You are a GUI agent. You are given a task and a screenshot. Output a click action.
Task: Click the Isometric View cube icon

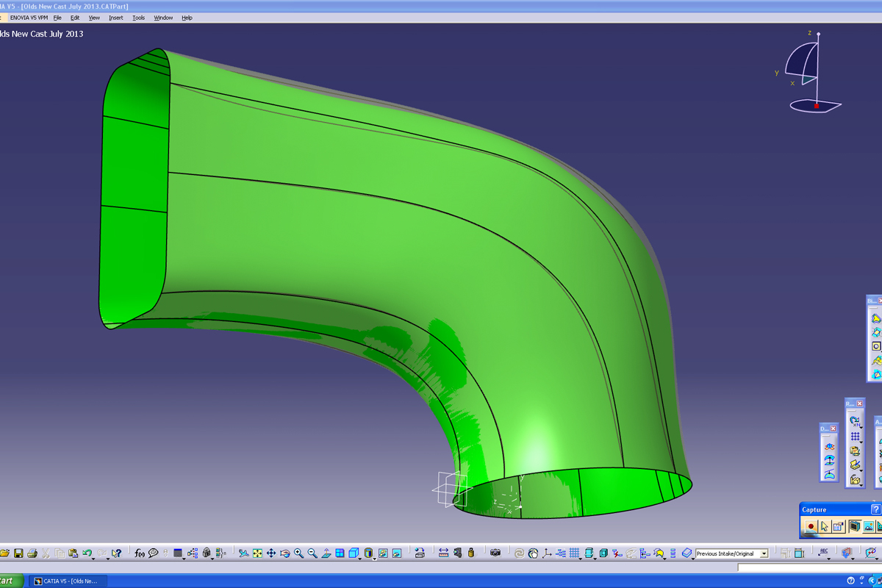pos(354,553)
